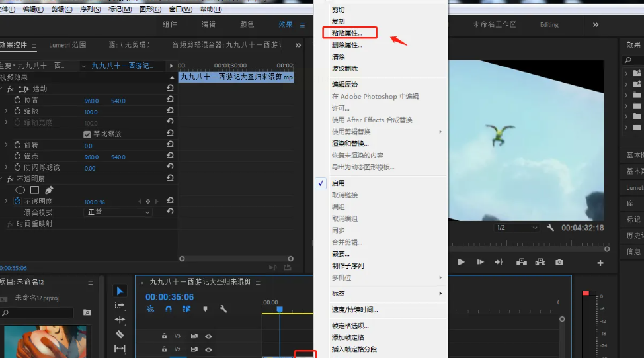Reset the Rotation property
The image size is (644, 358).
click(x=170, y=144)
